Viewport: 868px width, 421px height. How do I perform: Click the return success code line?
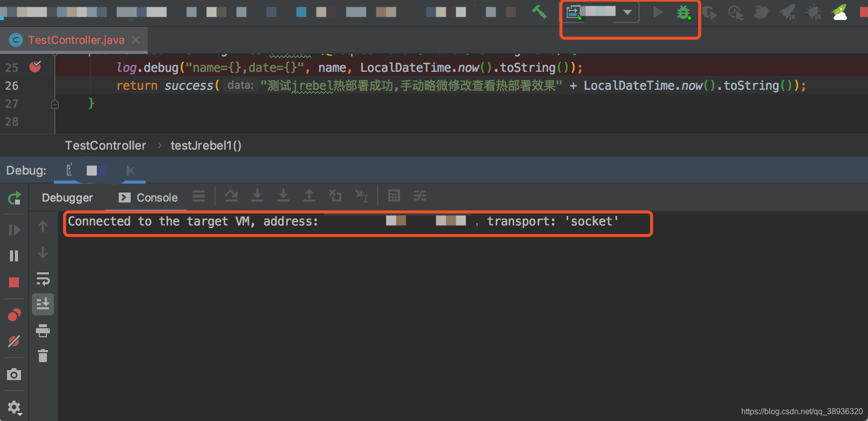click(x=461, y=86)
